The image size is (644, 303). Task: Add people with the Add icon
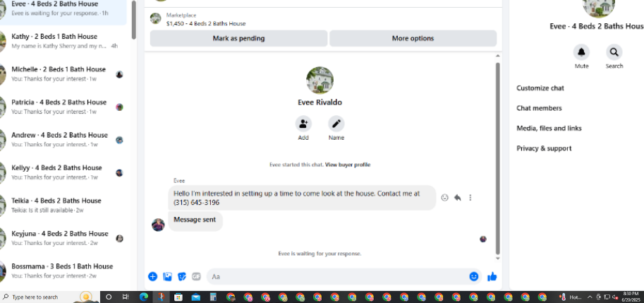point(303,124)
